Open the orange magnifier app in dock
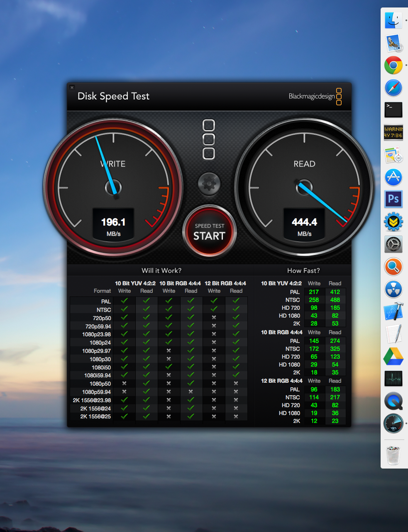The image size is (408, 532). [x=393, y=267]
